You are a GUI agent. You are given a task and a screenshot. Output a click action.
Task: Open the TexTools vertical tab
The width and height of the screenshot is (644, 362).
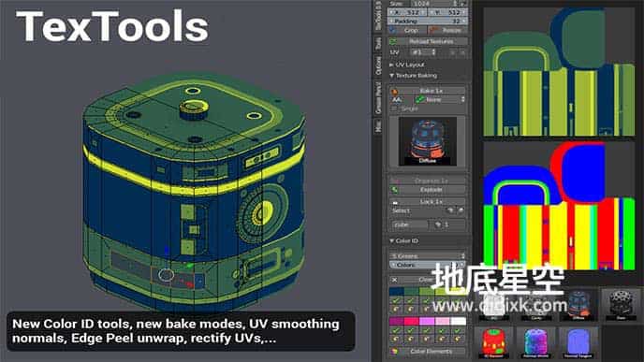click(378, 17)
